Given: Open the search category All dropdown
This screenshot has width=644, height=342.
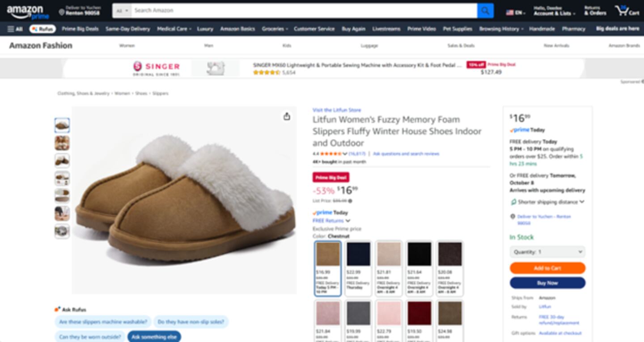Looking at the screenshot, I should 122,11.
